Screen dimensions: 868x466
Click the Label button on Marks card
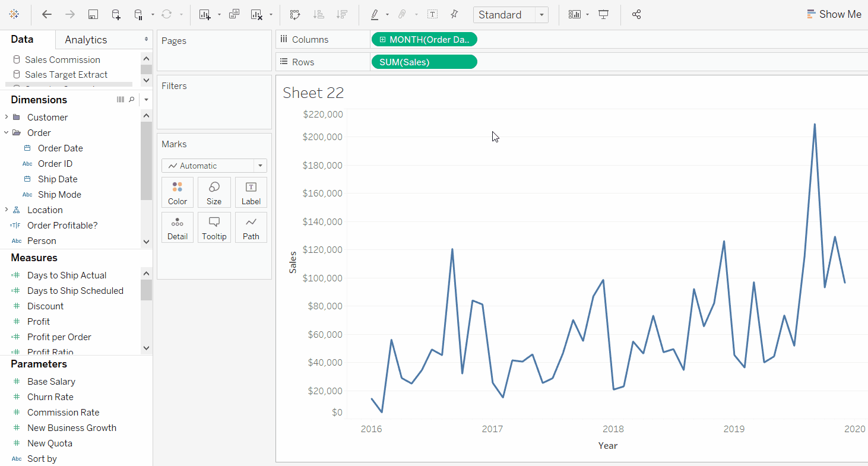251,192
